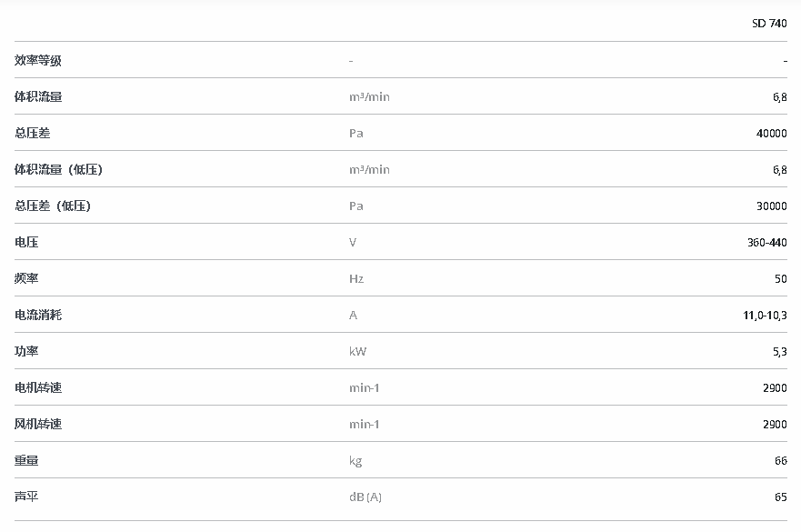Select the 效率等级 row label
The width and height of the screenshot is (801, 532).
(38, 60)
